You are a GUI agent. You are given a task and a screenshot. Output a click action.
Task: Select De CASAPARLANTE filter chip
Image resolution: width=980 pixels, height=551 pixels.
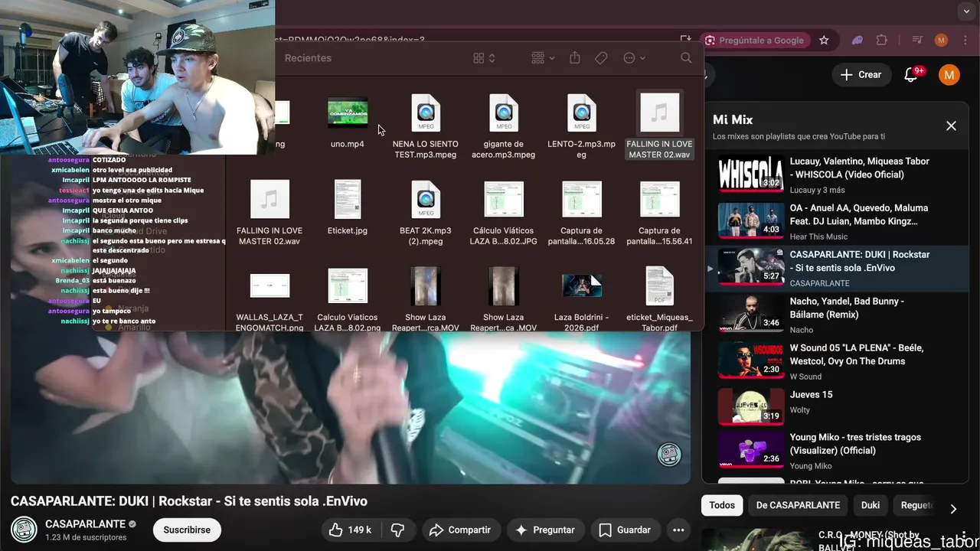[x=798, y=505]
